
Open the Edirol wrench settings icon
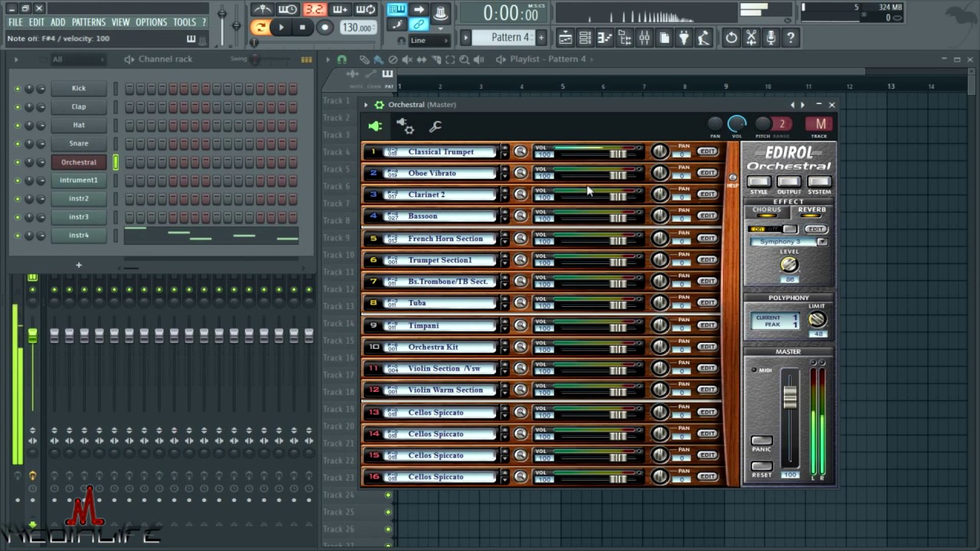[x=435, y=126]
